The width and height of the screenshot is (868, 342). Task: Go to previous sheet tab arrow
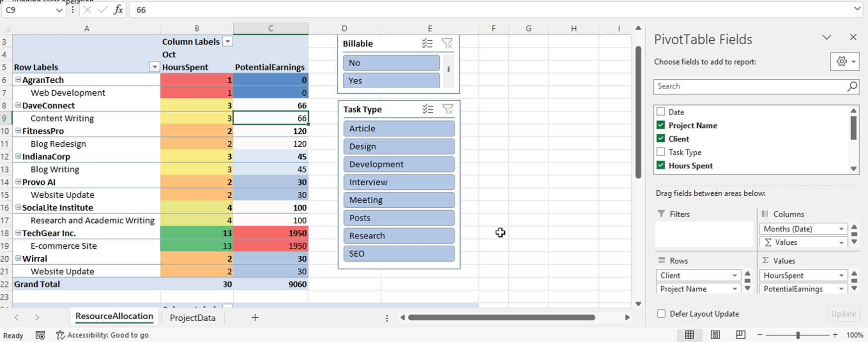pos(16,318)
